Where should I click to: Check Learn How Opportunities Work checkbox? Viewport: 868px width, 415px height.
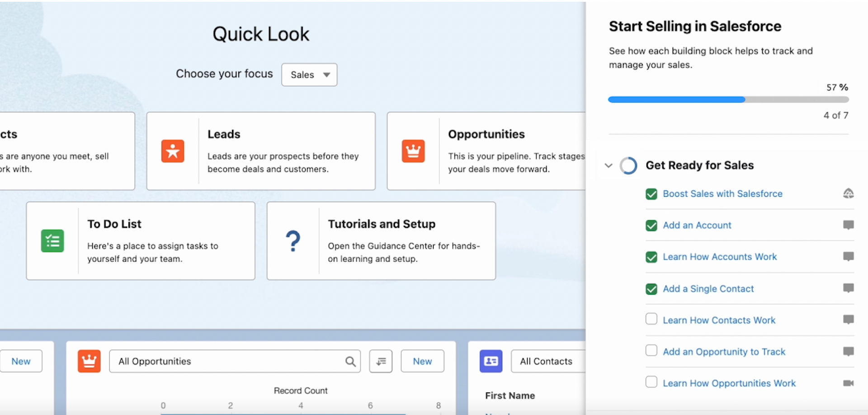point(651,382)
